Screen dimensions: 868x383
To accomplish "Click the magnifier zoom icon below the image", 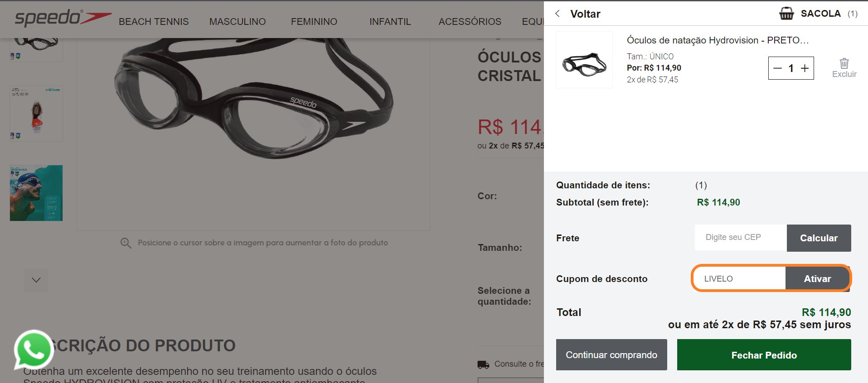I will tap(126, 243).
